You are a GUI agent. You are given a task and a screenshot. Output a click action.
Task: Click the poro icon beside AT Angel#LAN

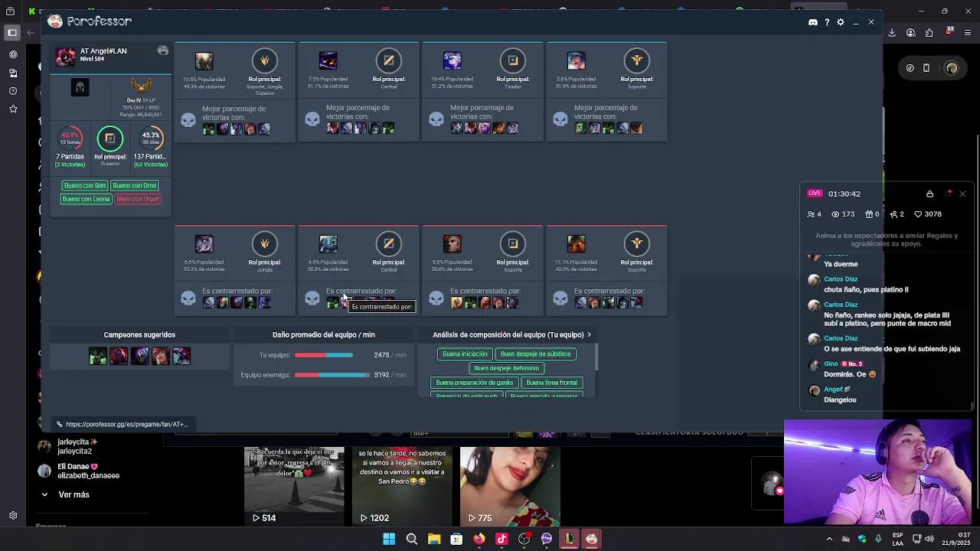[x=163, y=51]
